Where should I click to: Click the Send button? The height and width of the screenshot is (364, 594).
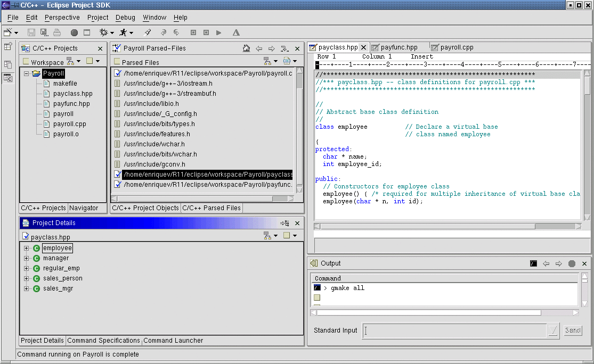pos(573,330)
